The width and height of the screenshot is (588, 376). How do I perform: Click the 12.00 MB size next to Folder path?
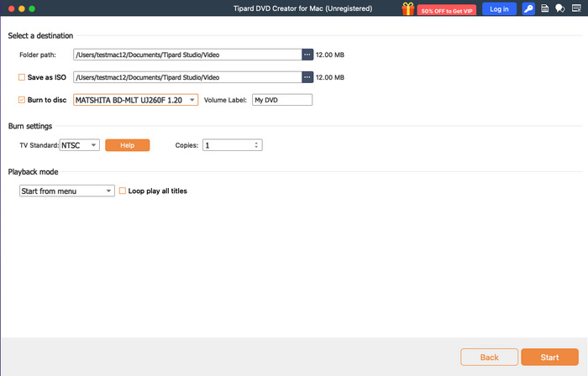point(330,55)
